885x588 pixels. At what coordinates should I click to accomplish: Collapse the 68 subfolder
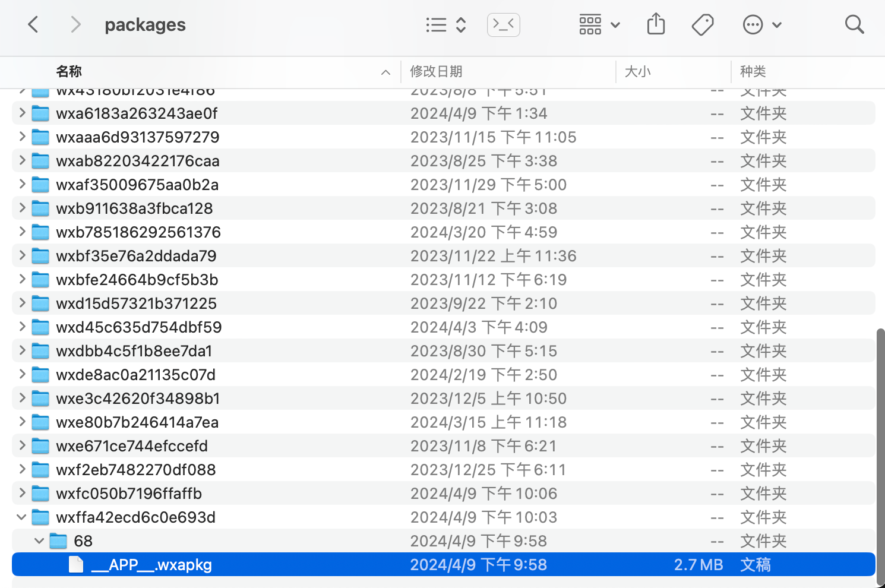39,540
